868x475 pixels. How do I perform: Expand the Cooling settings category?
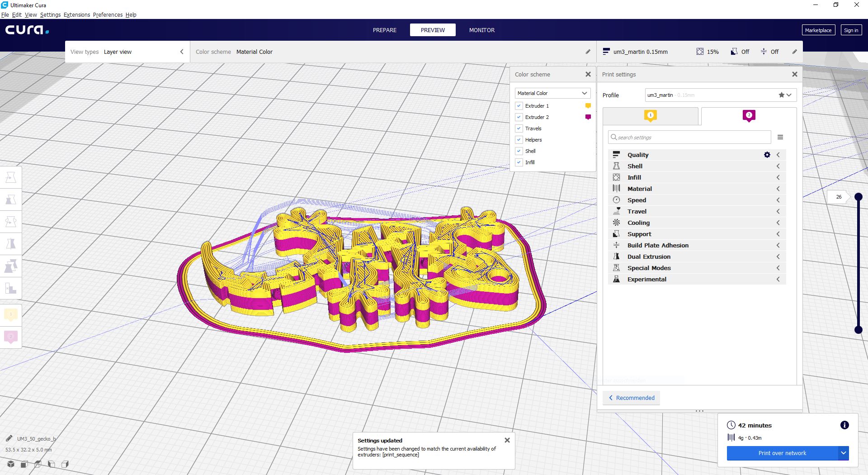697,223
